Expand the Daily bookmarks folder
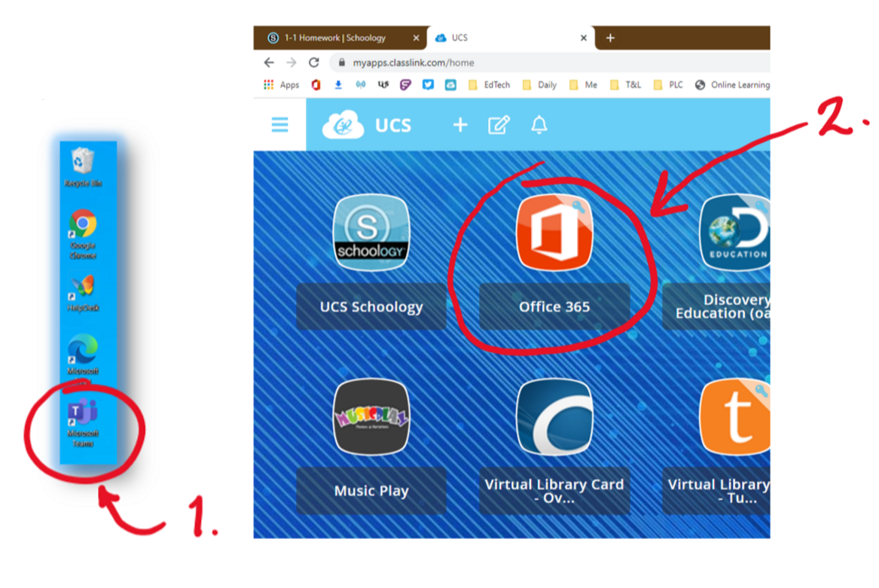Screen dimensions: 879x588 click(x=539, y=85)
